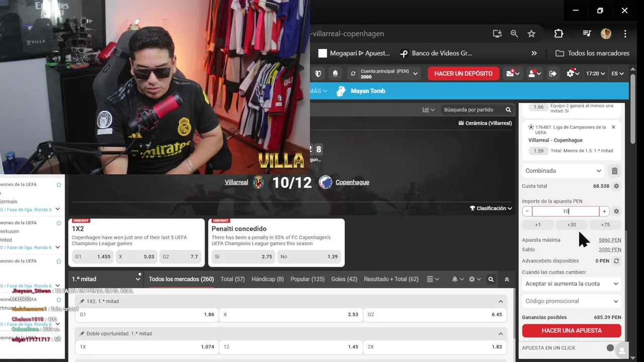Collapse all markets with double chevron
The height and width of the screenshot is (362, 644).
507,279
